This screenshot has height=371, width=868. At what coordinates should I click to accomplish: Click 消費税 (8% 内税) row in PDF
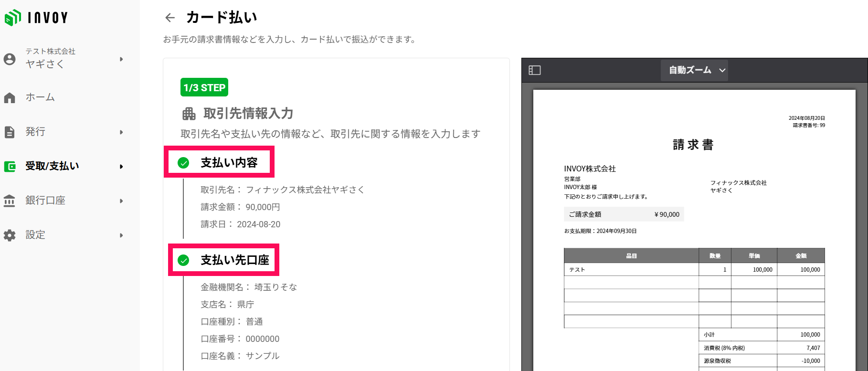point(762,348)
